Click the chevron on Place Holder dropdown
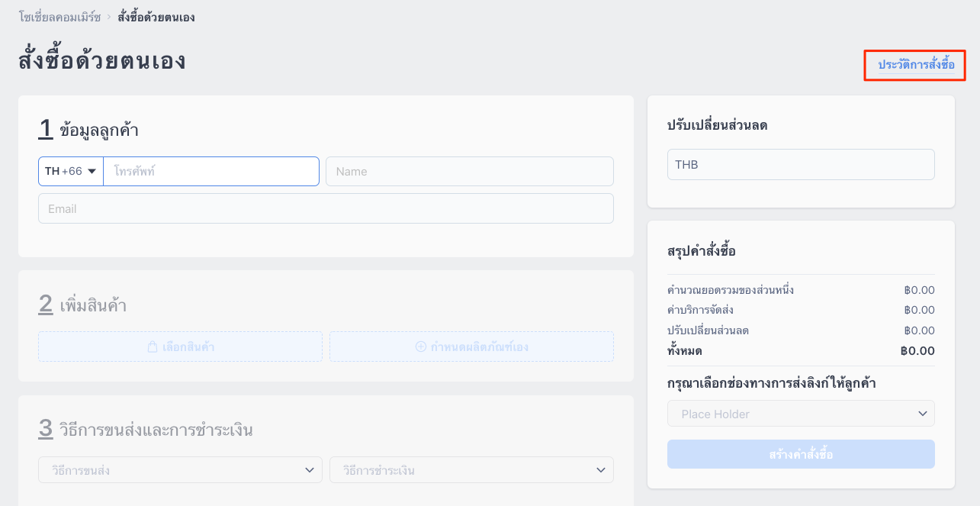The width and height of the screenshot is (980, 506). point(922,414)
